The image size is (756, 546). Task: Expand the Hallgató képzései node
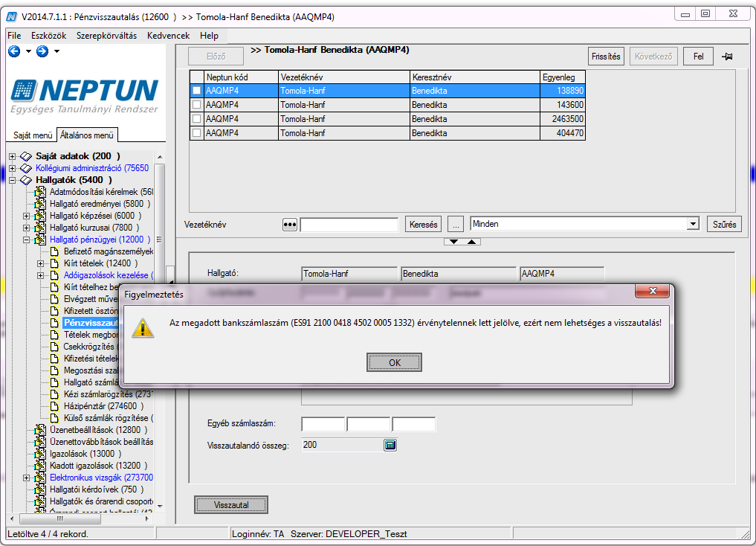tap(27, 216)
